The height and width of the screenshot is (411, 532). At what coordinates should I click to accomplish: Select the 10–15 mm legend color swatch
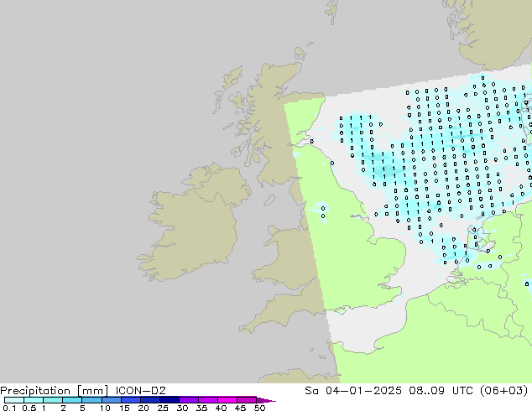[x=111, y=400]
